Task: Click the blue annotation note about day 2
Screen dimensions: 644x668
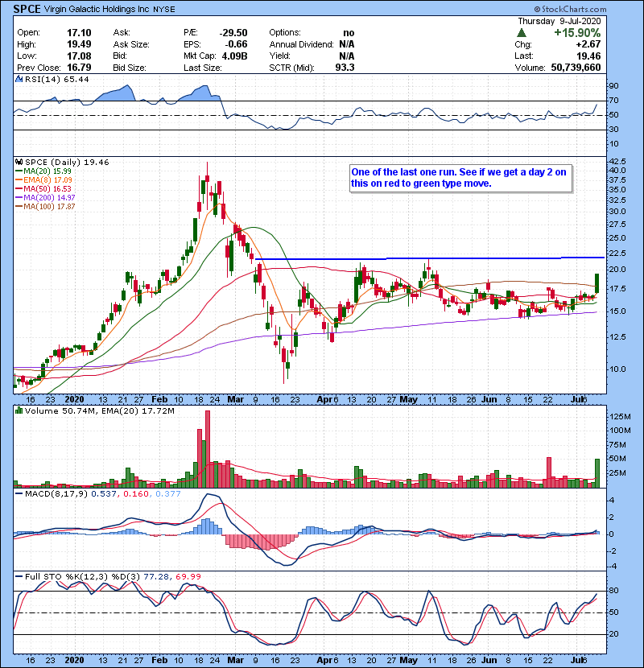Action: pos(460,178)
